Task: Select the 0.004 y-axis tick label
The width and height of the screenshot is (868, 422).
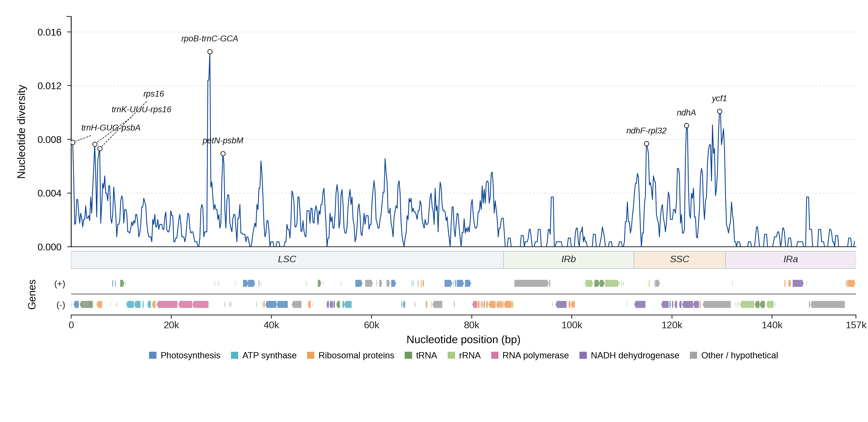Action: pos(50,193)
